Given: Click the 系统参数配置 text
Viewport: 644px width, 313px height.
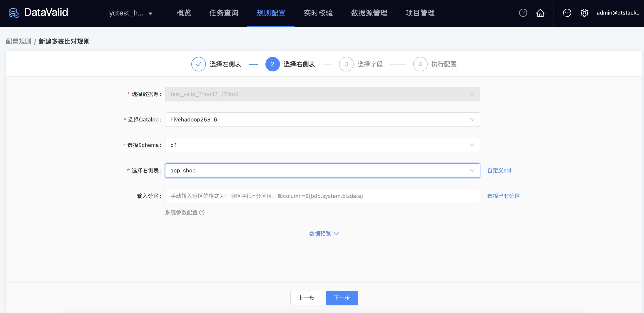Looking at the screenshot, I should [181, 212].
